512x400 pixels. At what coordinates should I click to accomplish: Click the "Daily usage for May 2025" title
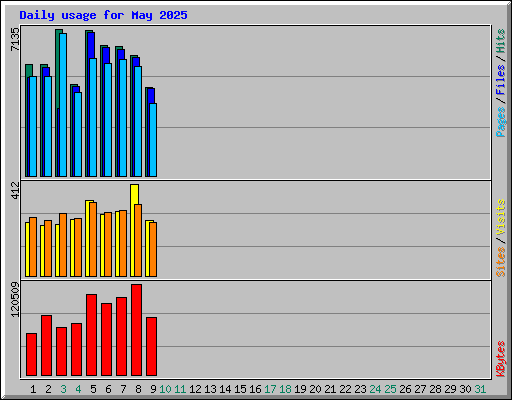pos(103,15)
